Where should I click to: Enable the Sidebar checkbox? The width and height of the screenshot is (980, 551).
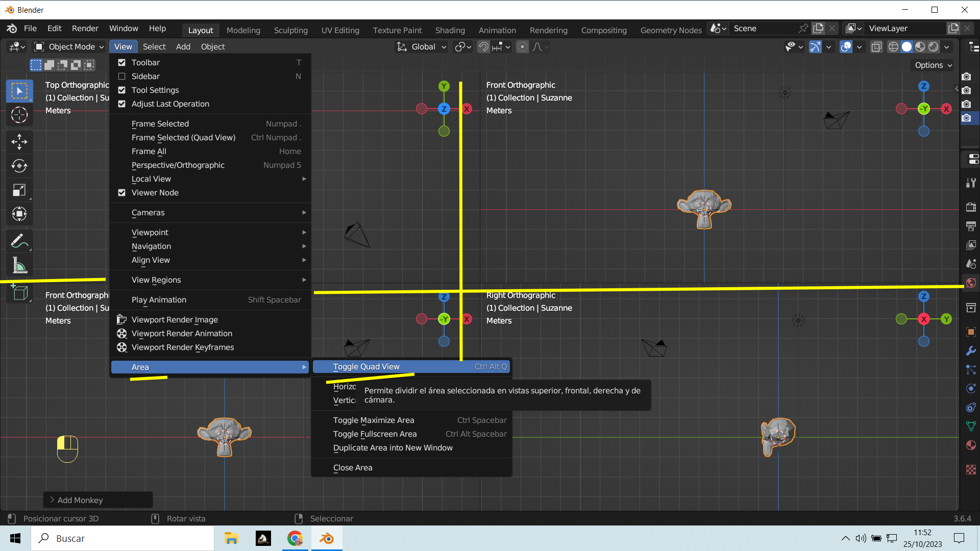pyautogui.click(x=122, y=77)
